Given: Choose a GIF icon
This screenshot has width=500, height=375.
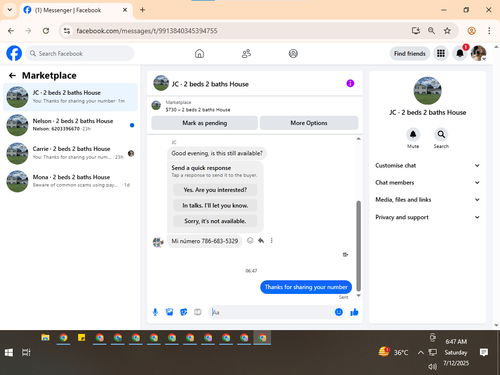Looking at the screenshot, I should tap(198, 312).
